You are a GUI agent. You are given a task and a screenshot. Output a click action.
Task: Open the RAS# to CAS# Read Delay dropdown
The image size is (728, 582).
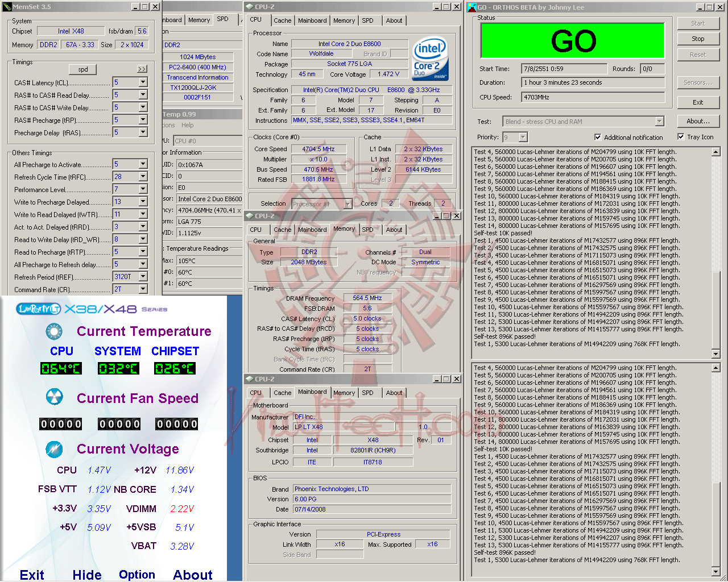[143, 95]
